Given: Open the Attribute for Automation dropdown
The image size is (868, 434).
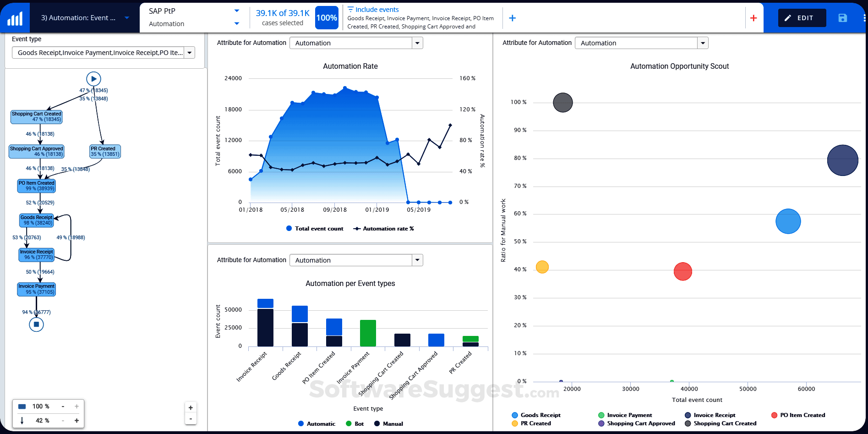Looking at the screenshot, I should click(416, 43).
